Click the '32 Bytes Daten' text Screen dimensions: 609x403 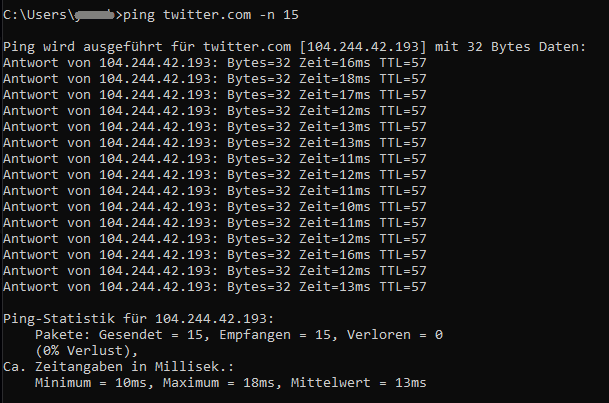(525, 47)
